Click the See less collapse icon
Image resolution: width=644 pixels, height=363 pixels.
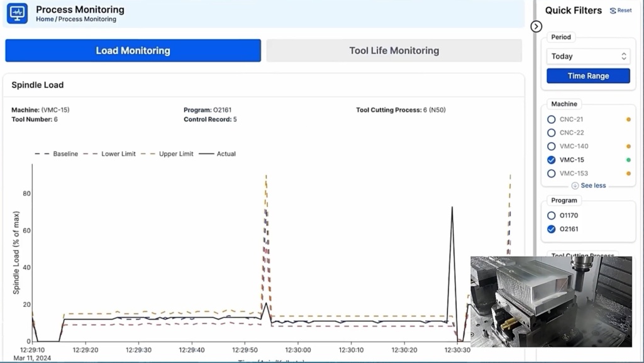click(x=575, y=186)
